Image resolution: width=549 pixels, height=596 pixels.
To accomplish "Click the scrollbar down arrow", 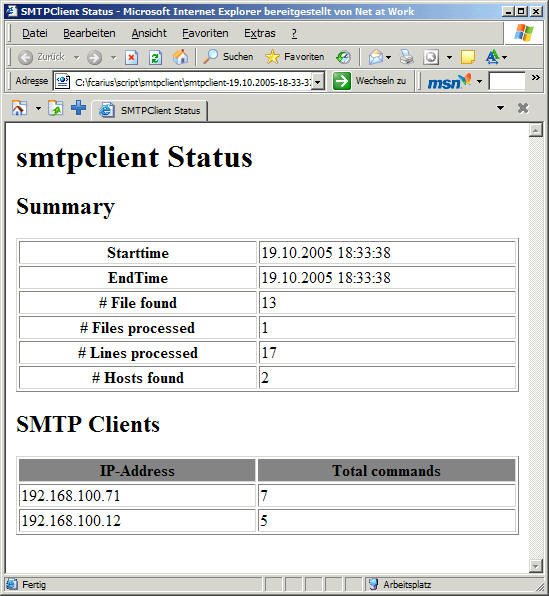I will click(x=535, y=566).
